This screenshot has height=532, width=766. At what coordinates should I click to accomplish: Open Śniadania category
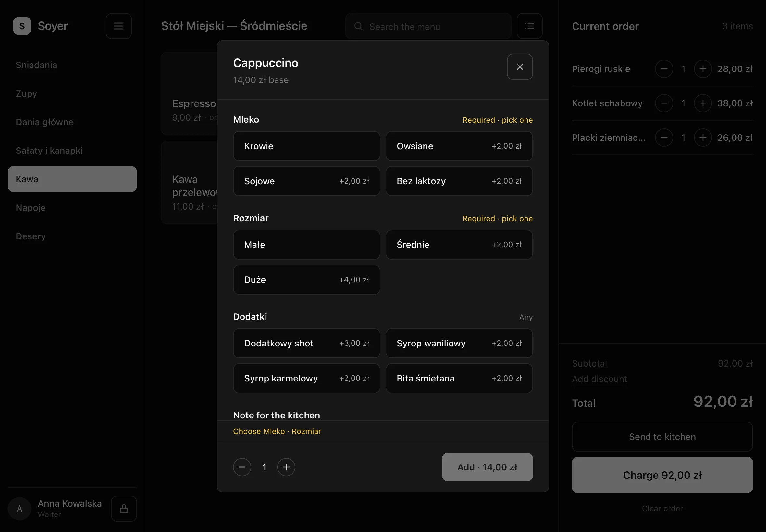tap(72, 65)
